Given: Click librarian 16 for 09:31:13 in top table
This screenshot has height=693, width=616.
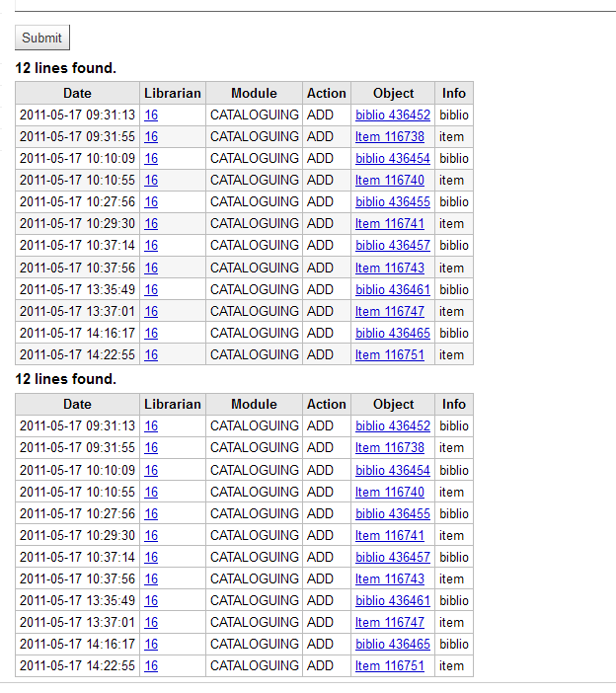Looking at the screenshot, I should tap(151, 115).
